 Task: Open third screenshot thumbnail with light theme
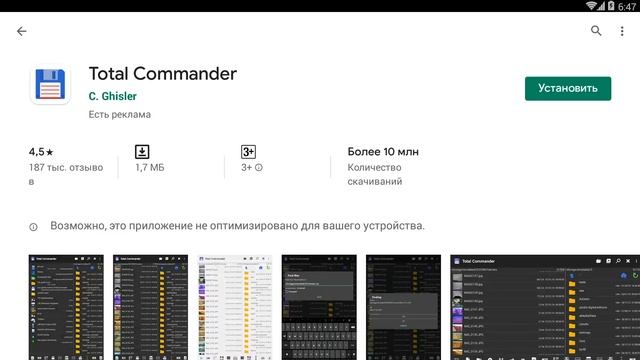pos(235,307)
